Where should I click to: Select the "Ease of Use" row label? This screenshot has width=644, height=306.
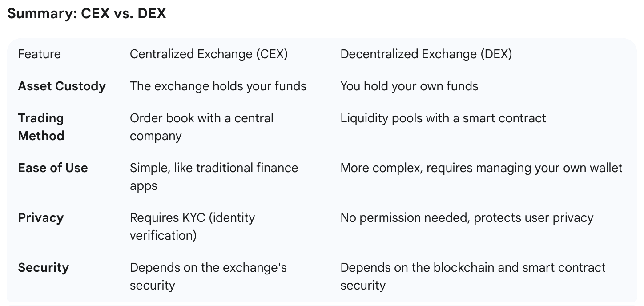tap(53, 168)
